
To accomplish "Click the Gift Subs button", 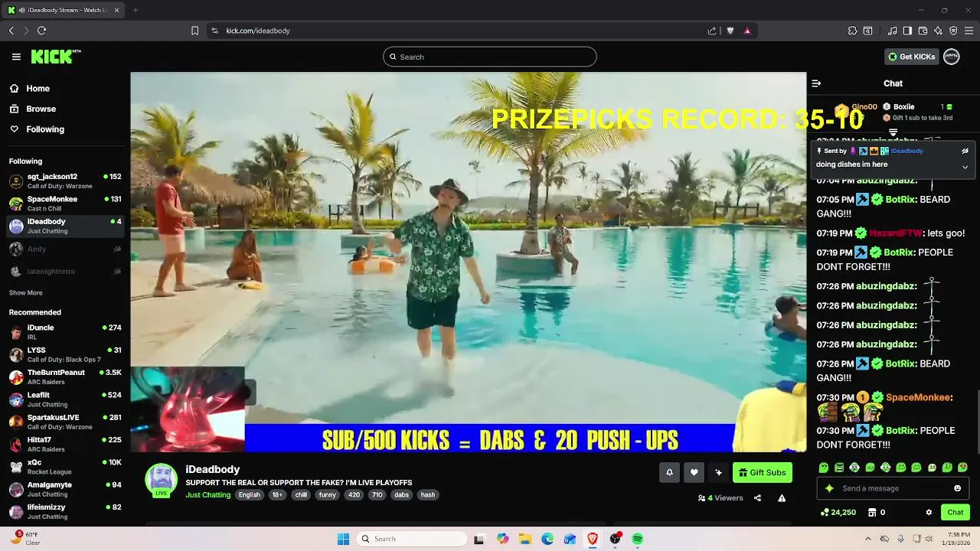I will (762, 472).
